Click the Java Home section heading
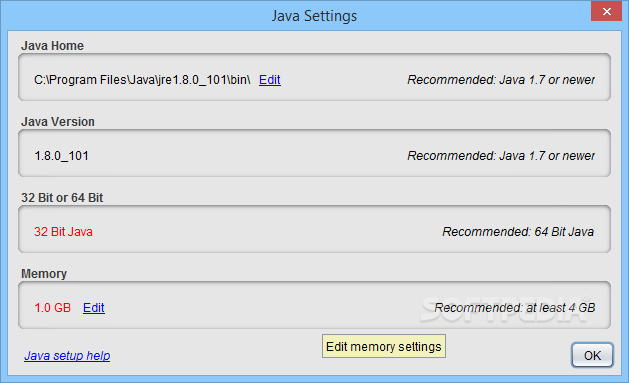629x383 pixels. (x=53, y=46)
